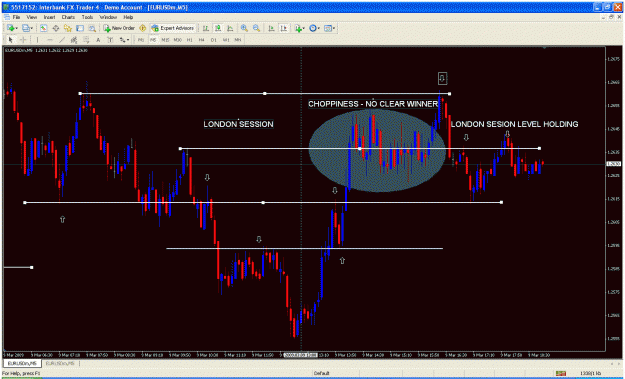Switch timeframe to M5
Image resolution: width=625 pixels, height=379 pixels.
click(x=153, y=40)
